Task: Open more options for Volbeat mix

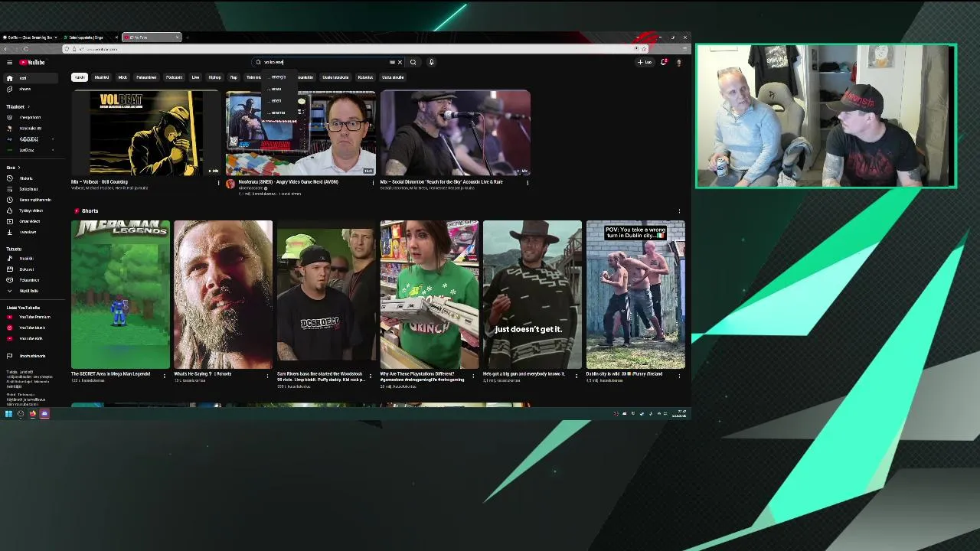Action: click(x=218, y=183)
